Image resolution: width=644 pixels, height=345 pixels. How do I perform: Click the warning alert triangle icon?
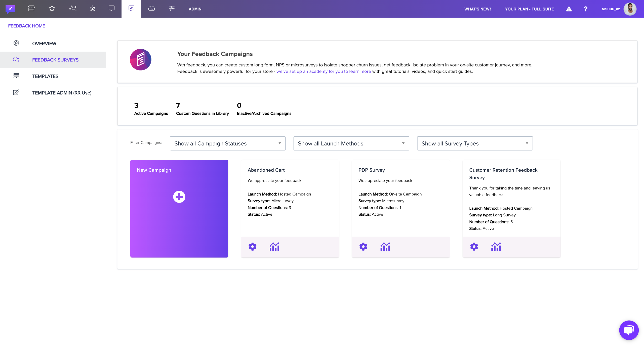point(569,9)
